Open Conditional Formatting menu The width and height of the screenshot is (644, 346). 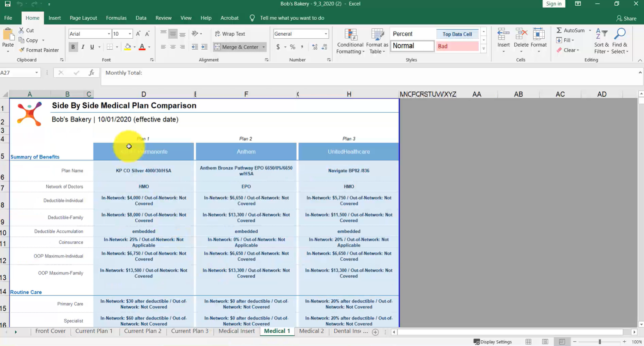[x=350, y=41]
